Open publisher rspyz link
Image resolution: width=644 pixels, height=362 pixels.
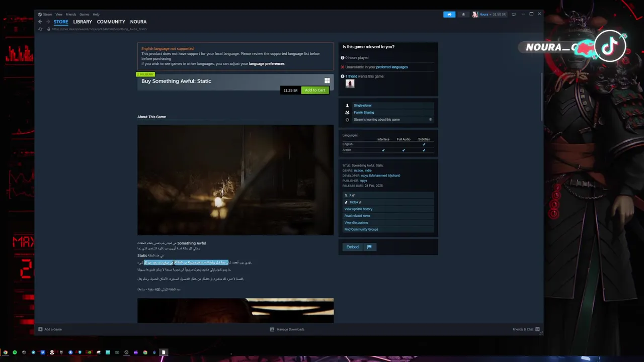(364, 180)
